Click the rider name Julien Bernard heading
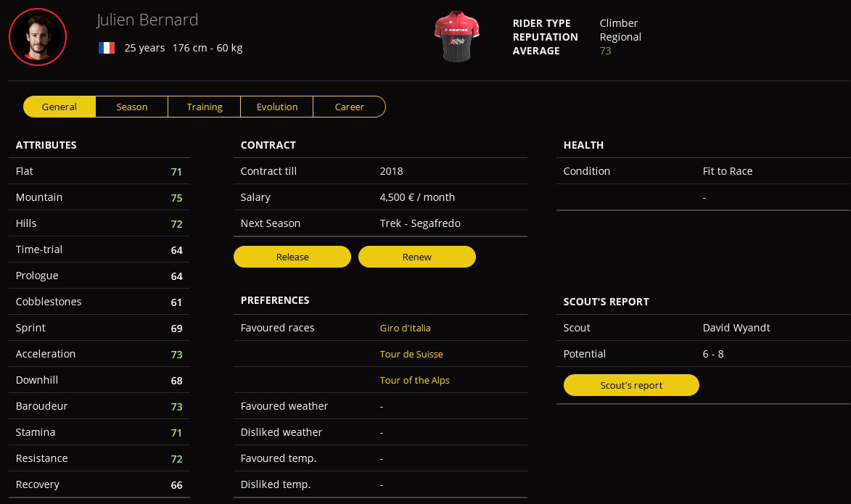This screenshot has height=504, width=851. 147,20
